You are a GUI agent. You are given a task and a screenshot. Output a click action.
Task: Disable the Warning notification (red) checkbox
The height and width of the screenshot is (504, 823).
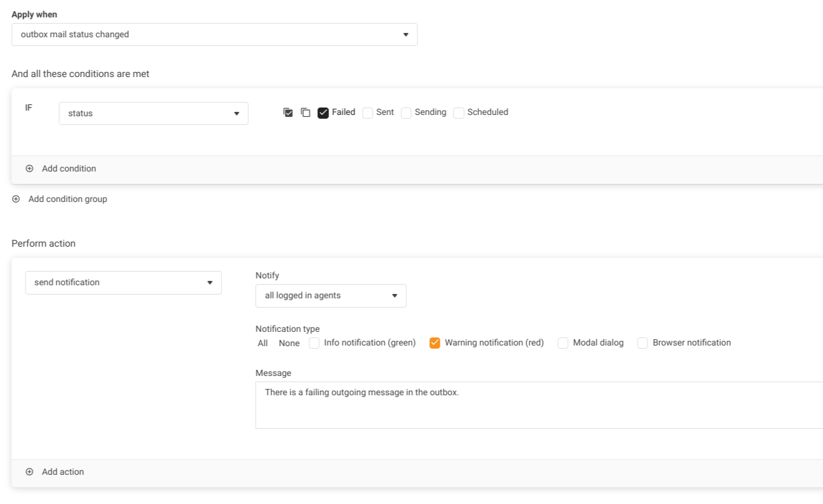[435, 343]
